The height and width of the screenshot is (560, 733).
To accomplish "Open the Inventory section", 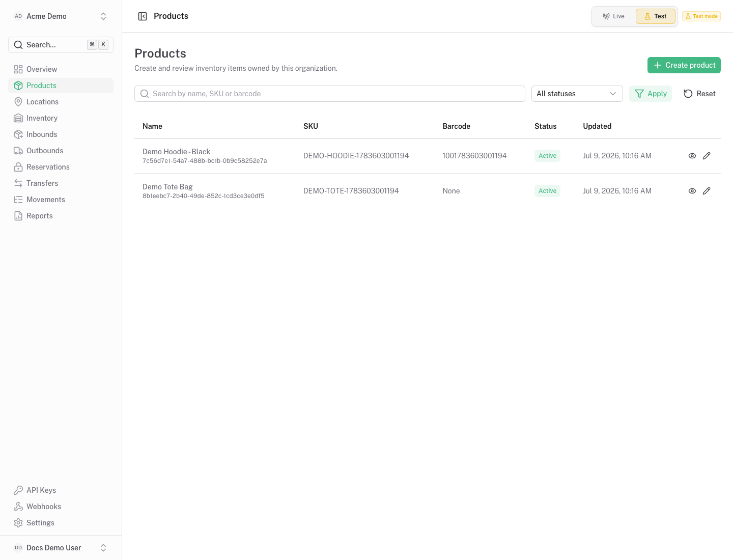I will [x=61, y=118].
